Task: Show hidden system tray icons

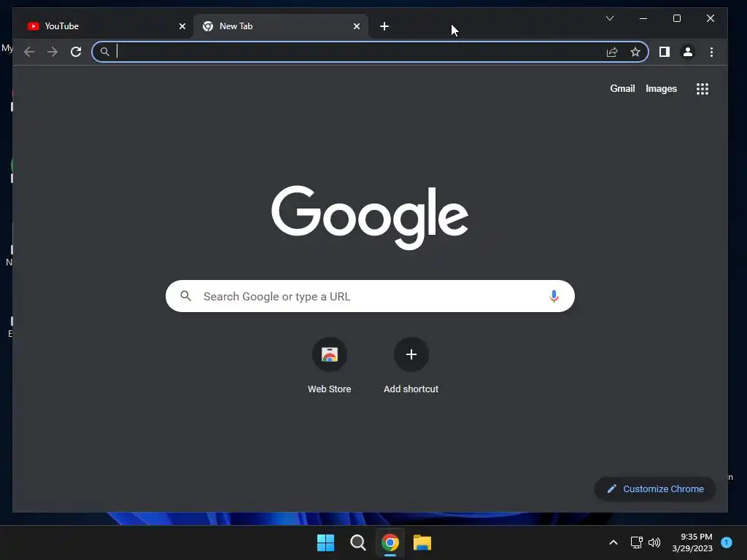Action: coord(614,542)
